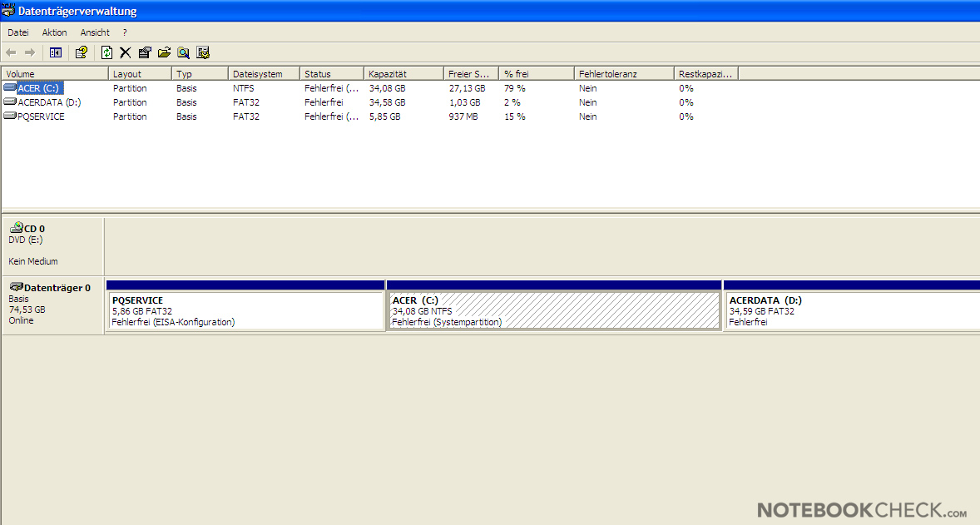Select the ACER (C:) partition block in disk map
980x525 pixels.
[x=554, y=305]
